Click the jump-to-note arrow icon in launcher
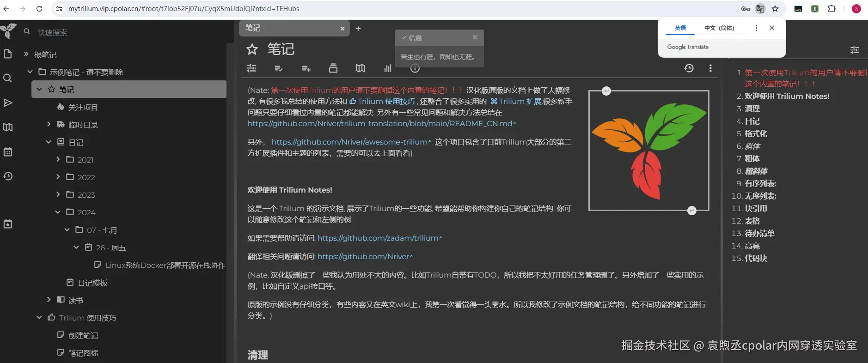This screenshot has width=868, height=363. (x=8, y=103)
